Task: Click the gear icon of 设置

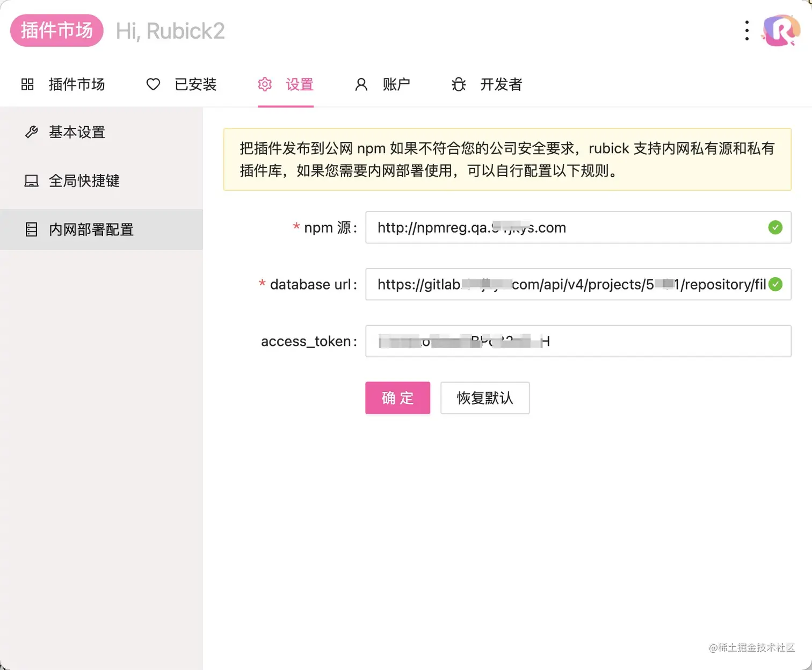Action: point(265,84)
